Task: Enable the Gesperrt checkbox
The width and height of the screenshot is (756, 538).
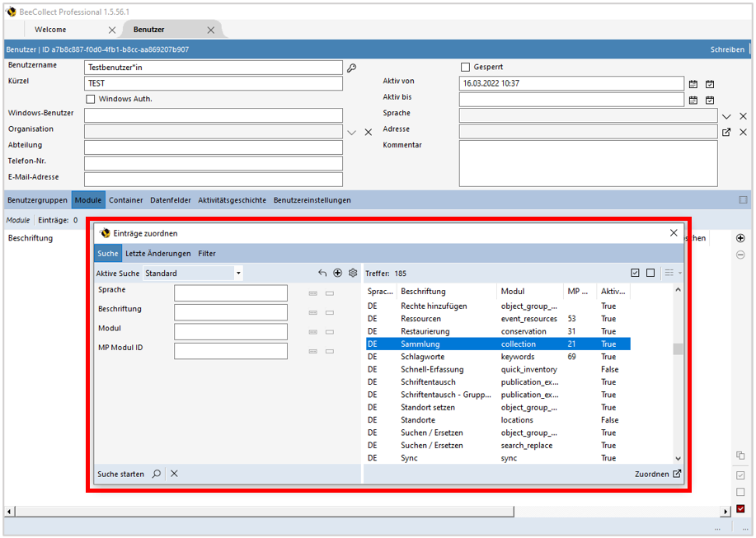Action: click(465, 67)
